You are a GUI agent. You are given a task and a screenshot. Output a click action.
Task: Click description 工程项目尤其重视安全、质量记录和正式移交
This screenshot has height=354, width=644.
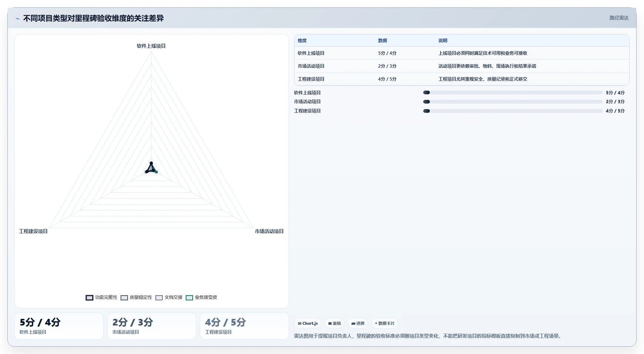[483, 79]
